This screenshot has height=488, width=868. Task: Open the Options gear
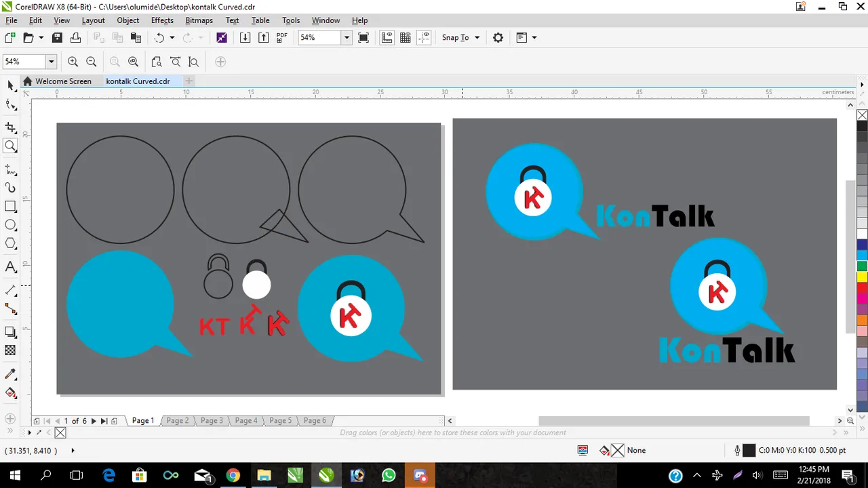tap(498, 38)
